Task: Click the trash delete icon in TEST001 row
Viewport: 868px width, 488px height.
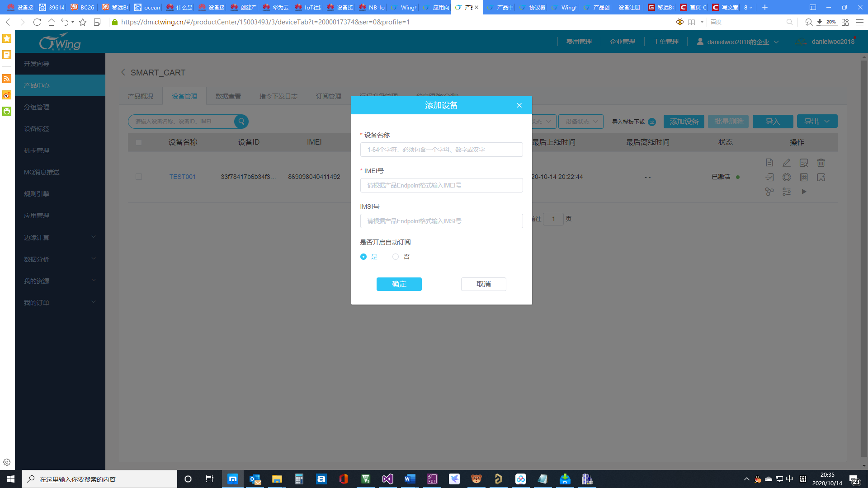Action: 821,163
